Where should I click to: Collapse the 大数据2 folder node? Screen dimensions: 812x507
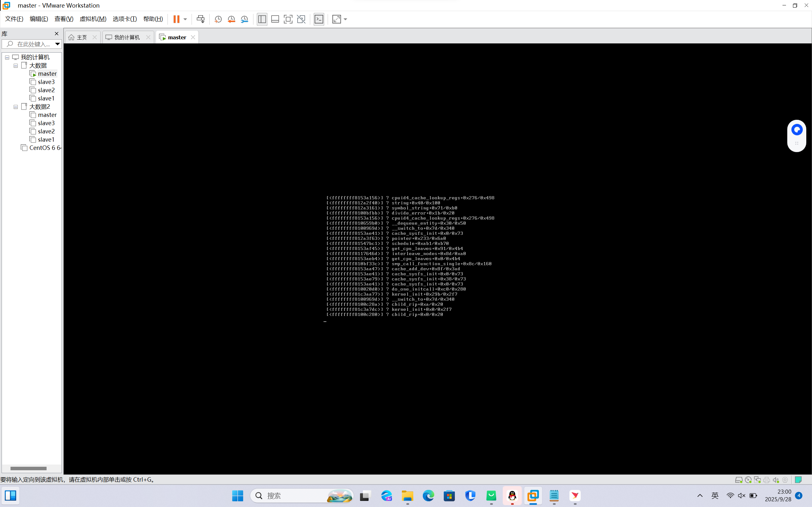point(16,107)
